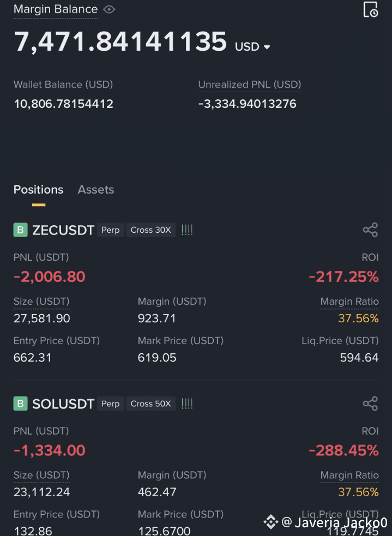Select the Positions tab
This screenshot has width=392, height=536.
(x=38, y=189)
